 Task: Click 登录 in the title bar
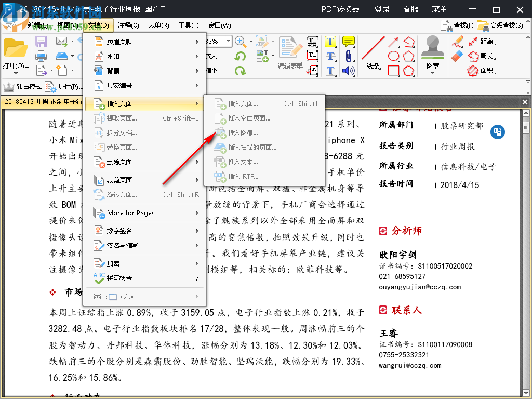pos(382,9)
